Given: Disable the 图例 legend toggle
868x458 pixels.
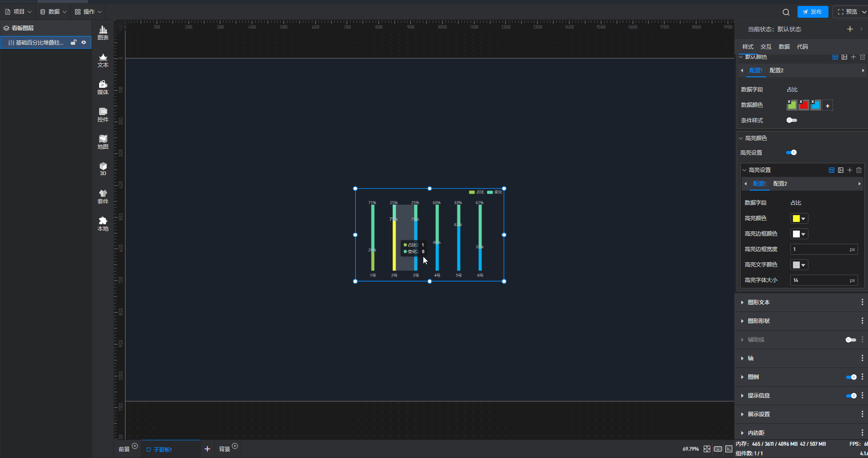Looking at the screenshot, I should click(x=851, y=377).
